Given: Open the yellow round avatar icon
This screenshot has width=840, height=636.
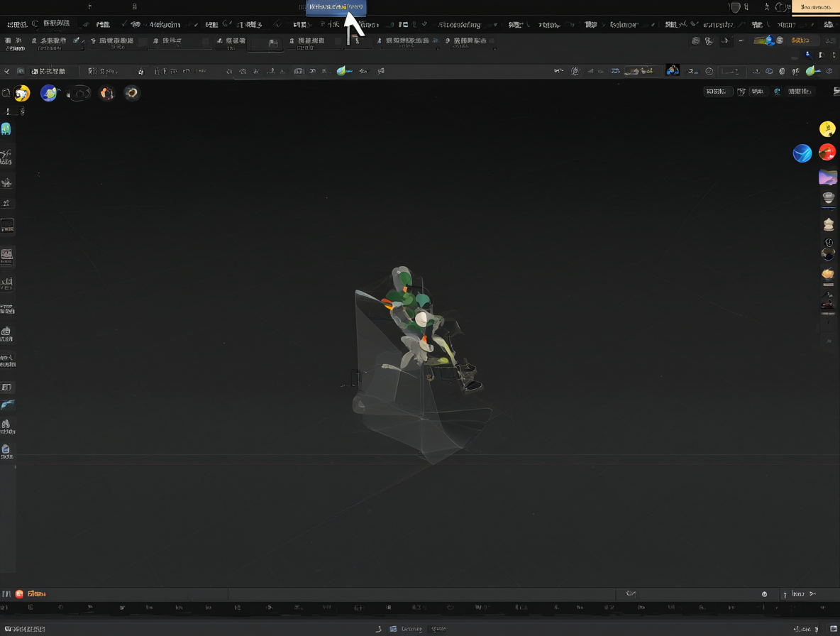Looking at the screenshot, I should click(22, 93).
